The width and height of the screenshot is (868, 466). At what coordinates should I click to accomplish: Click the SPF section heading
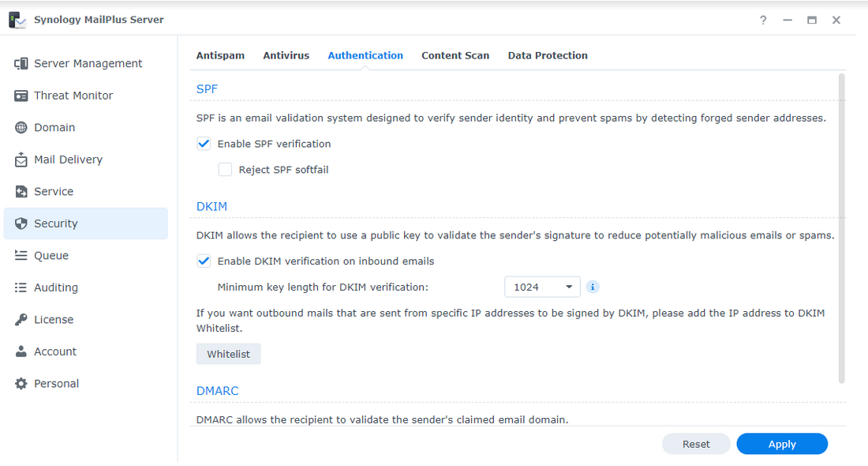click(x=207, y=89)
